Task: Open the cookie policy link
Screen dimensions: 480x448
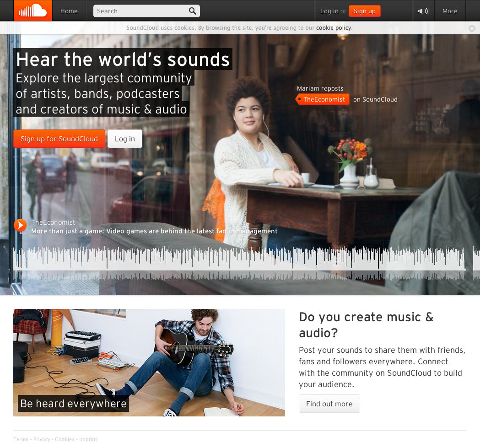Action: (334, 28)
